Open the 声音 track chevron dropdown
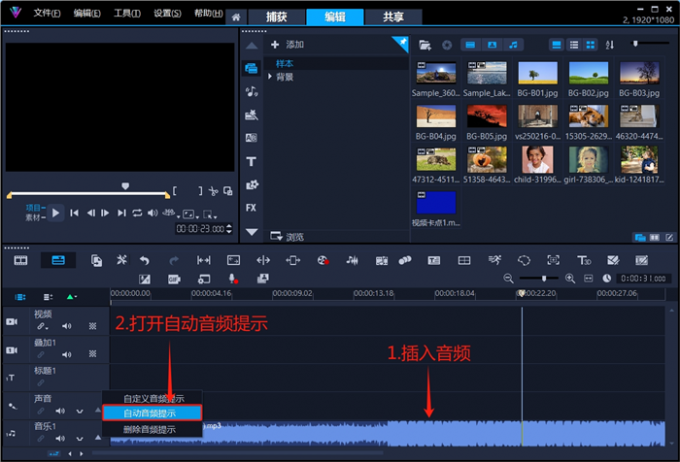Image resolution: width=680 pixels, height=462 pixels. pos(79,410)
